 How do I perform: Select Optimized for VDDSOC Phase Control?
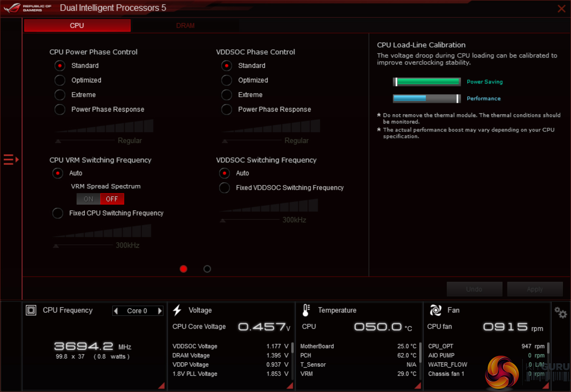click(226, 80)
